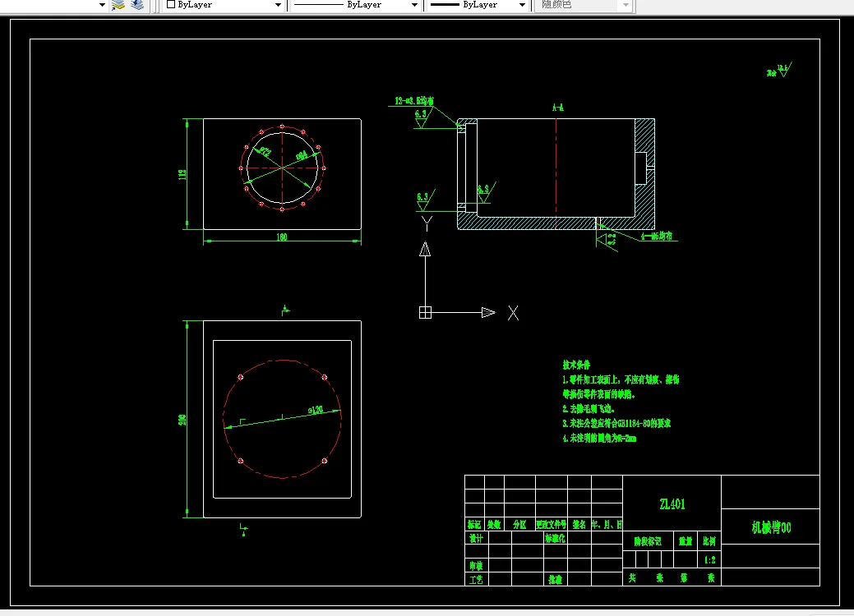The height and width of the screenshot is (616, 854).
Task: Select the note 2.去除毛刺飞边
Action: pyautogui.click(x=589, y=409)
